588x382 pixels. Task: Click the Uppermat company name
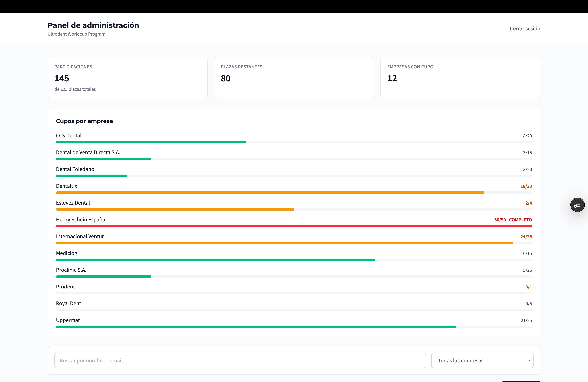coord(68,320)
